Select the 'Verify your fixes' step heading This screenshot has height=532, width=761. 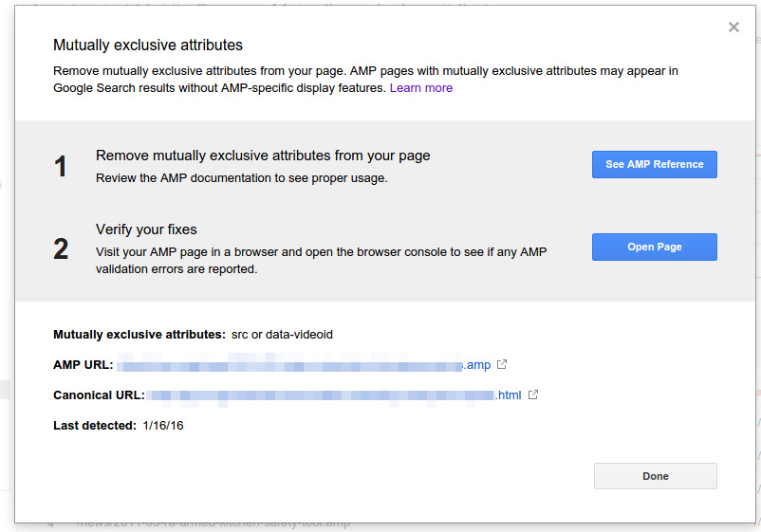[146, 229]
